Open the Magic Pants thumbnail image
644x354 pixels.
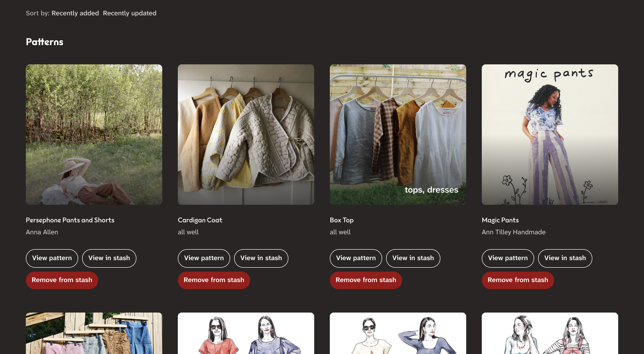(549, 134)
